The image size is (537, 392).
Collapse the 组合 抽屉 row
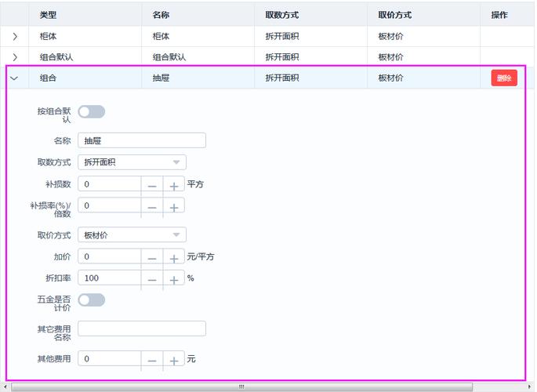click(x=14, y=78)
